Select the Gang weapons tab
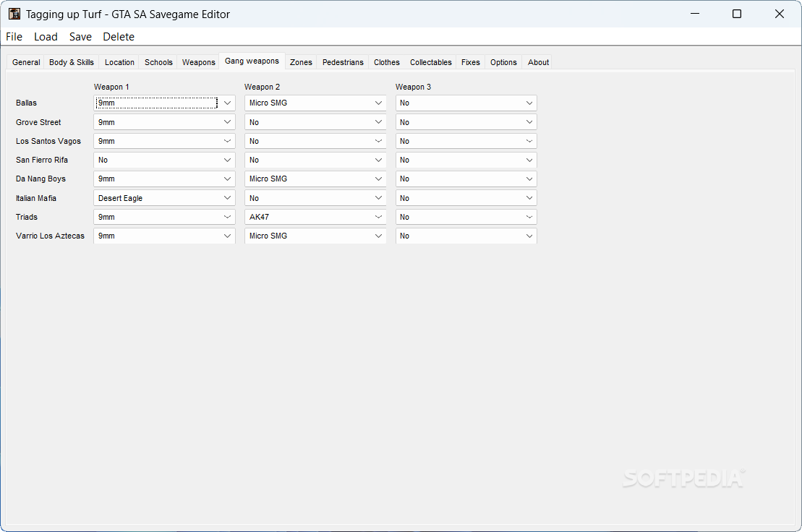Viewport: 802px width, 532px height. click(x=252, y=61)
